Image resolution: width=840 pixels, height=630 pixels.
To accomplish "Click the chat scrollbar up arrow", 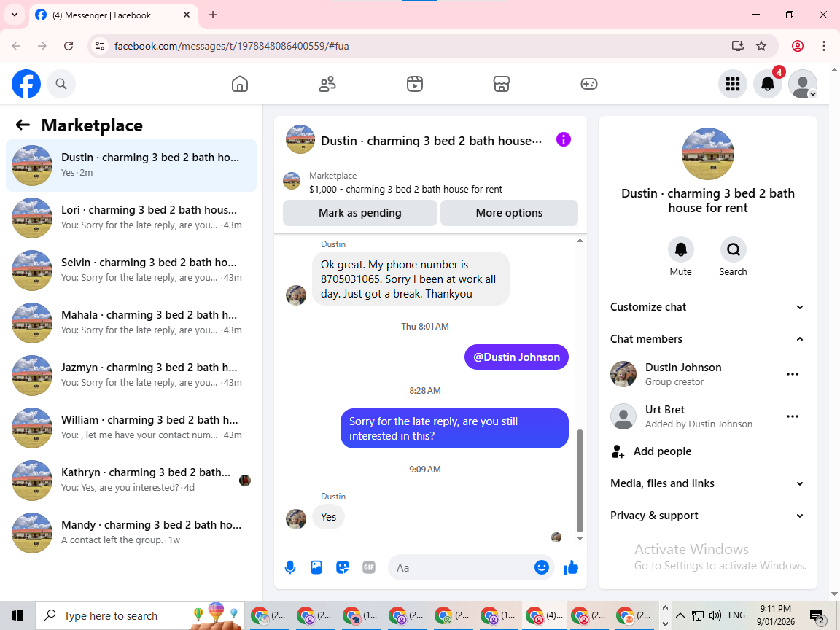I will 580,241.
